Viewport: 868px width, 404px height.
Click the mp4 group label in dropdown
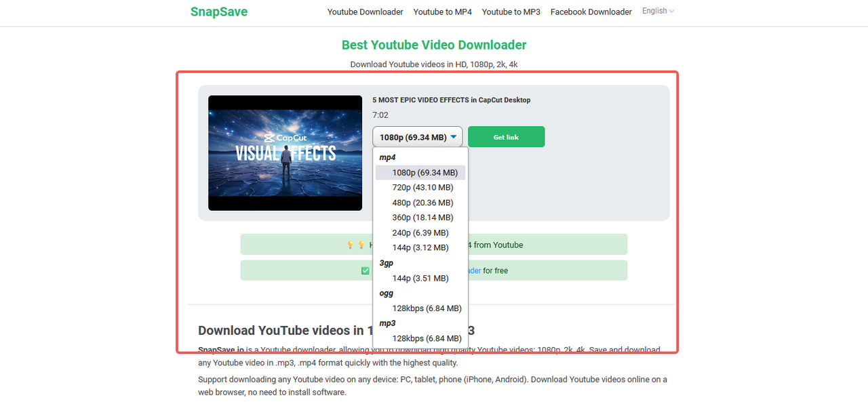coord(387,157)
